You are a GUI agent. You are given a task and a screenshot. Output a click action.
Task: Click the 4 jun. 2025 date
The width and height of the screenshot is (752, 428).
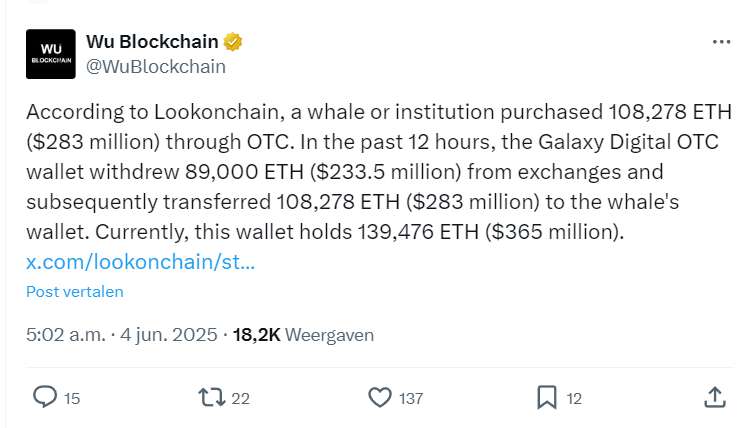click(169, 334)
